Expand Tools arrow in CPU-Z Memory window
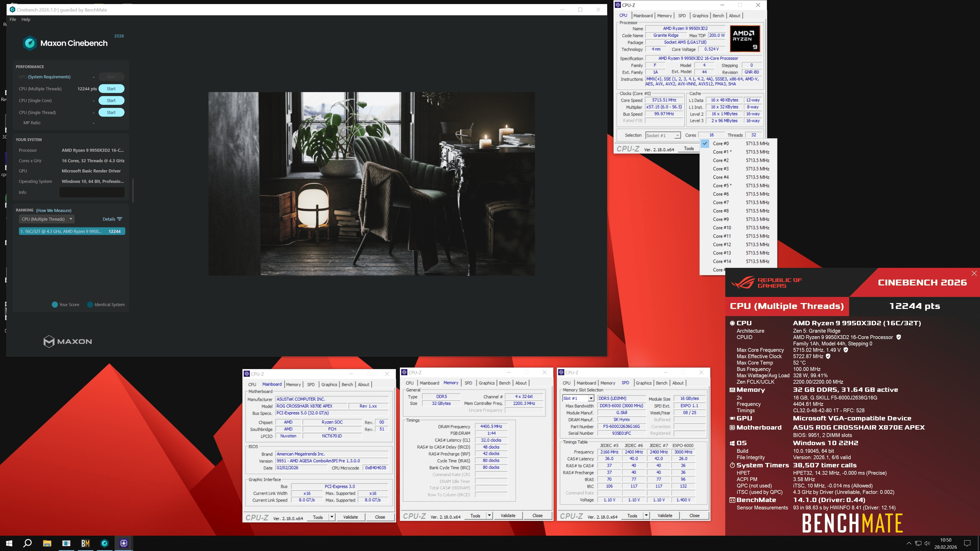Image resolution: width=980 pixels, height=551 pixels. (489, 515)
